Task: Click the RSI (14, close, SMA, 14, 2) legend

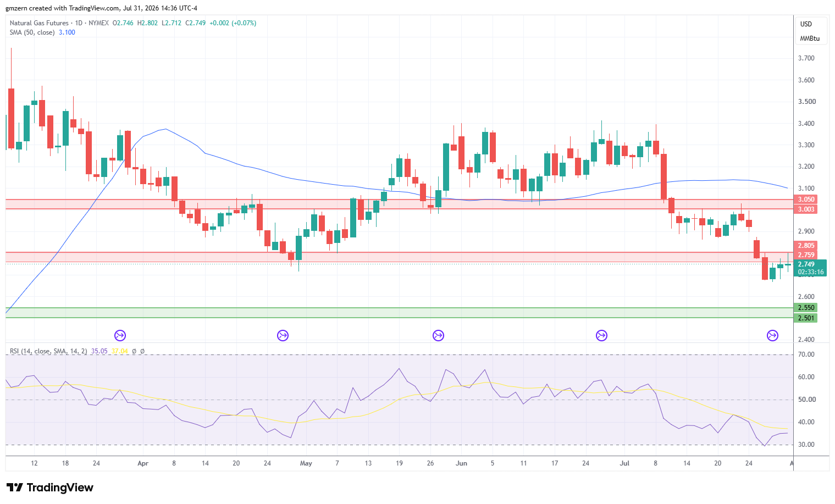Action: (48, 351)
